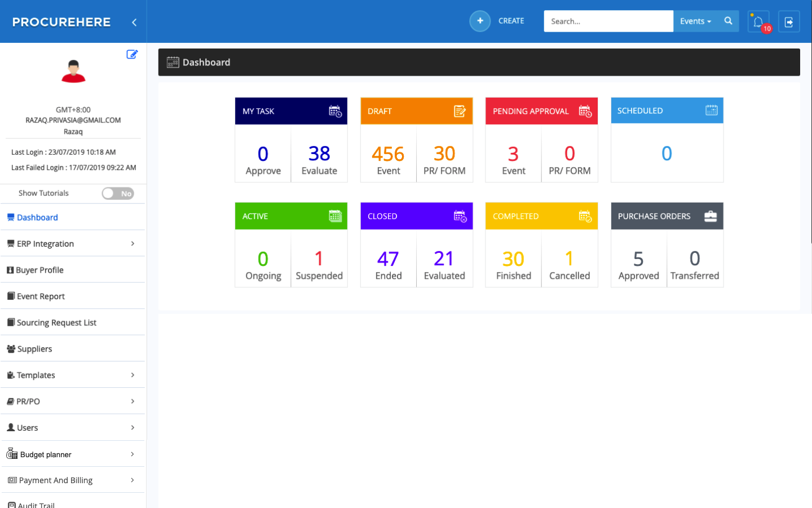Click the logout icon in header

[x=789, y=21]
